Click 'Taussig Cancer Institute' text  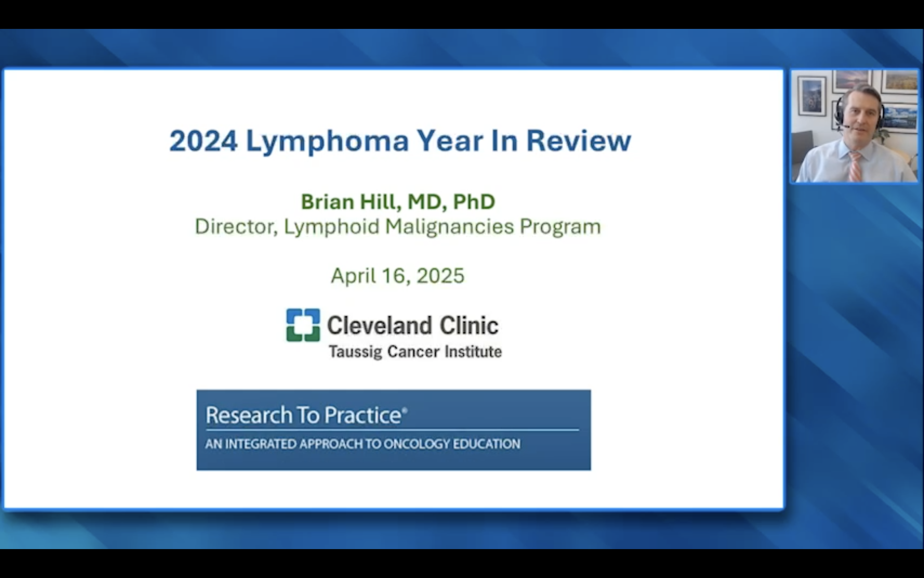coord(415,352)
